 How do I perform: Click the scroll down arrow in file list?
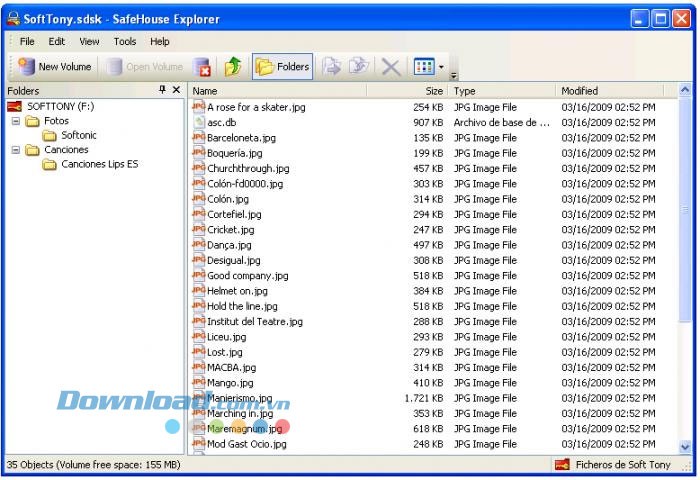(685, 447)
